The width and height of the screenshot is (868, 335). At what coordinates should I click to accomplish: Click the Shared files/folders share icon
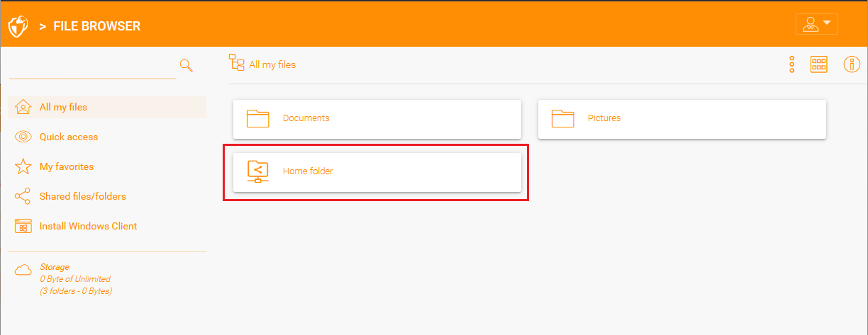pyautogui.click(x=23, y=196)
